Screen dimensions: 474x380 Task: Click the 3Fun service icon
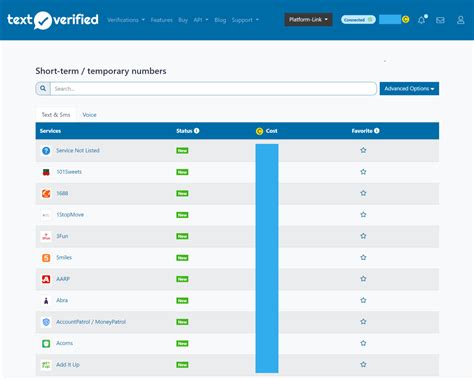pyautogui.click(x=46, y=236)
